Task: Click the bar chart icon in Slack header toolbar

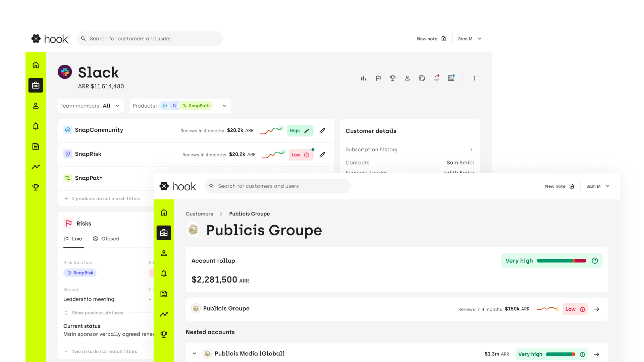Action: 364,78
